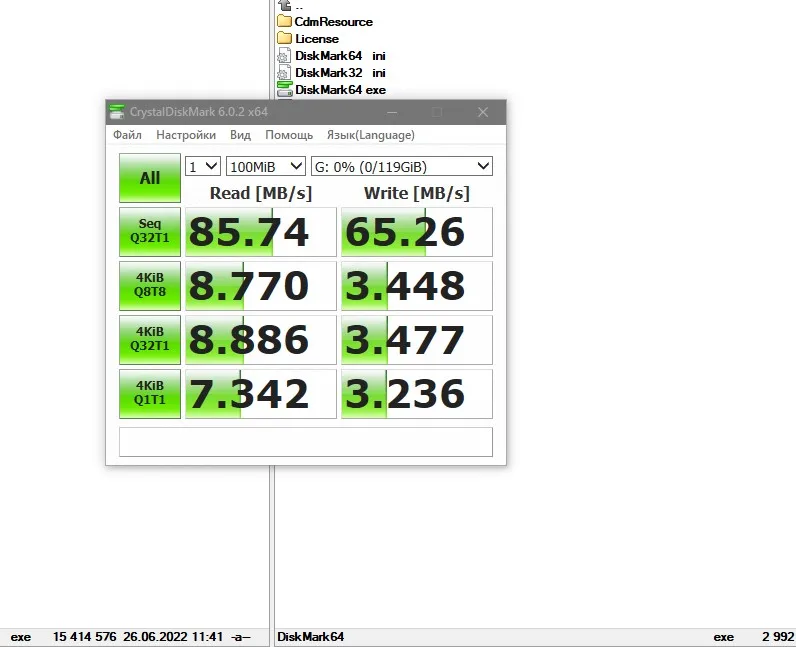Minimize the CrystalDiskMark window
796x647 pixels.
392,112
